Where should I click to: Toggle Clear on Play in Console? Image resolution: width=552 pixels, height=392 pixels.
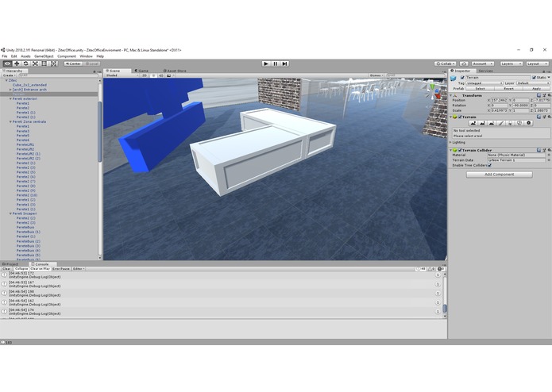pyautogui.click(x=41, y=268)
